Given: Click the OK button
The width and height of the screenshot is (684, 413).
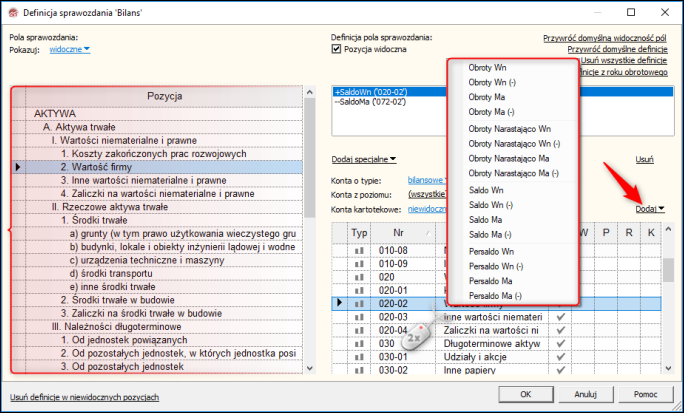Looking at the screenshot, I should tap(526, 394).
